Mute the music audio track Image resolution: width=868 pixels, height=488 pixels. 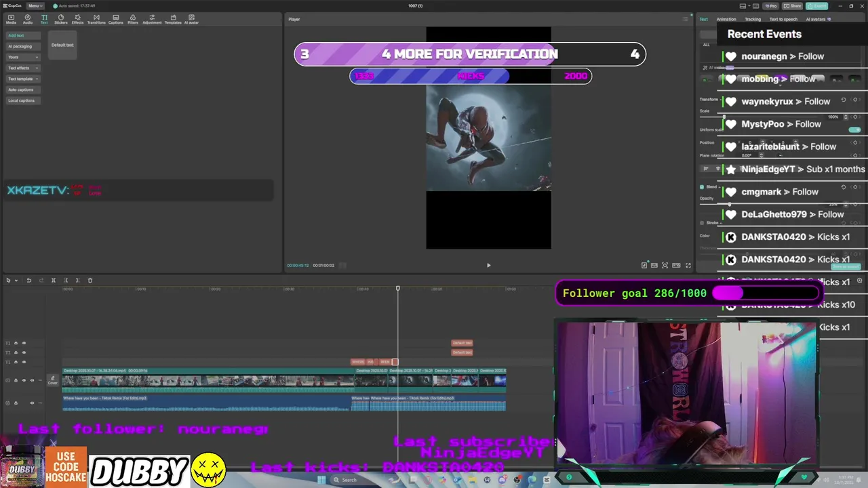[x=32, y=403]
